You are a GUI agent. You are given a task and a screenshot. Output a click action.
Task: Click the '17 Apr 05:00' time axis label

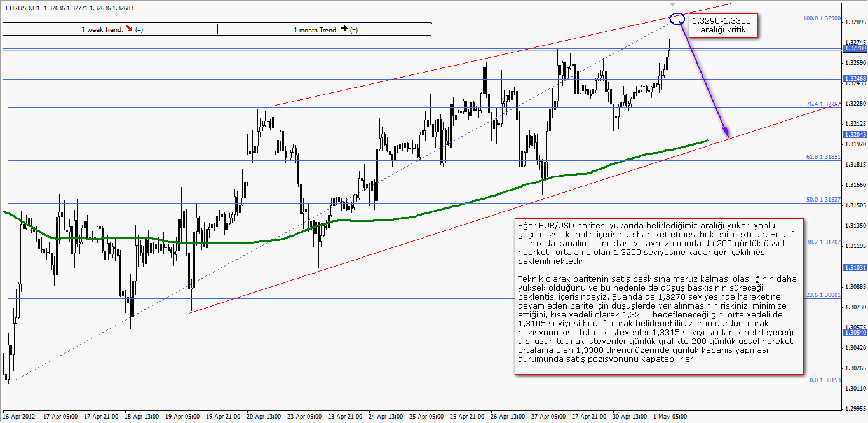tap(60, 417)
